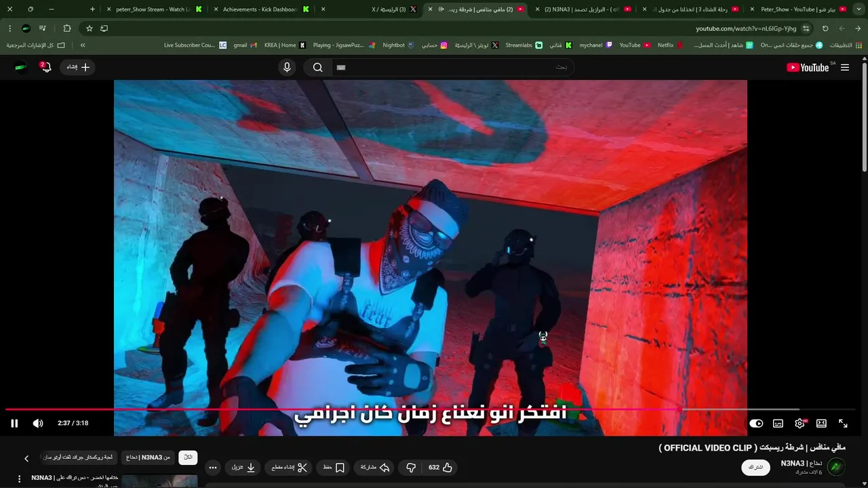Image resolution: width=868 pixels, height=488 pixels.
Task: Open browser extensions puzzle icon
Action: point(66,28)
